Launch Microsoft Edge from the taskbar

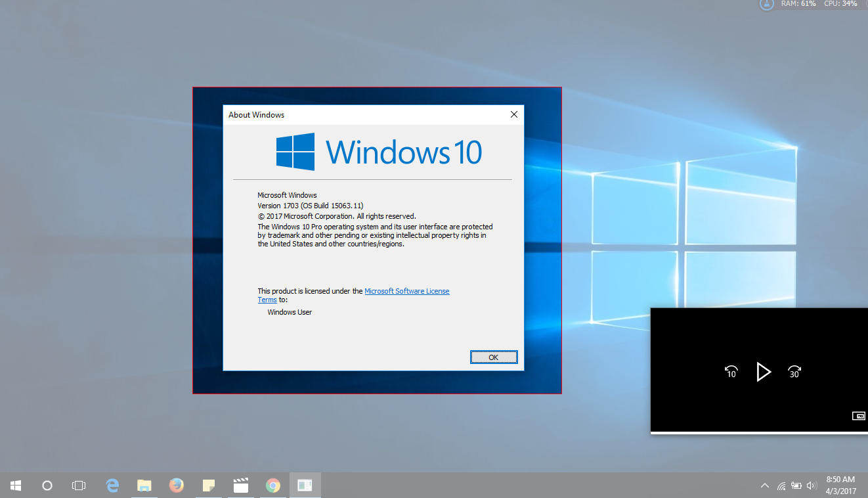tap(112, 486)
